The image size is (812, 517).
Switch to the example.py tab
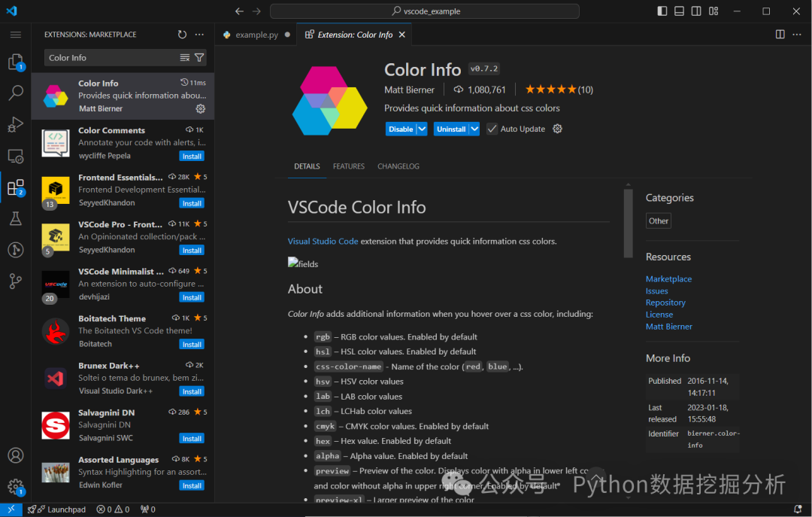256,35
